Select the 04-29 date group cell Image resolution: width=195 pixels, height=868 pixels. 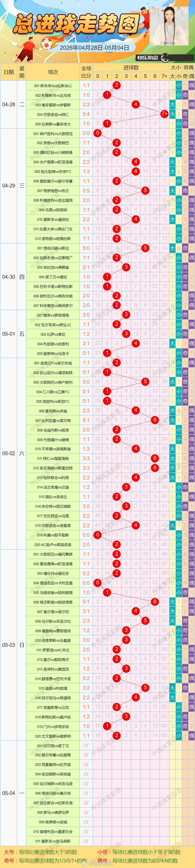(x=9, y=186)
